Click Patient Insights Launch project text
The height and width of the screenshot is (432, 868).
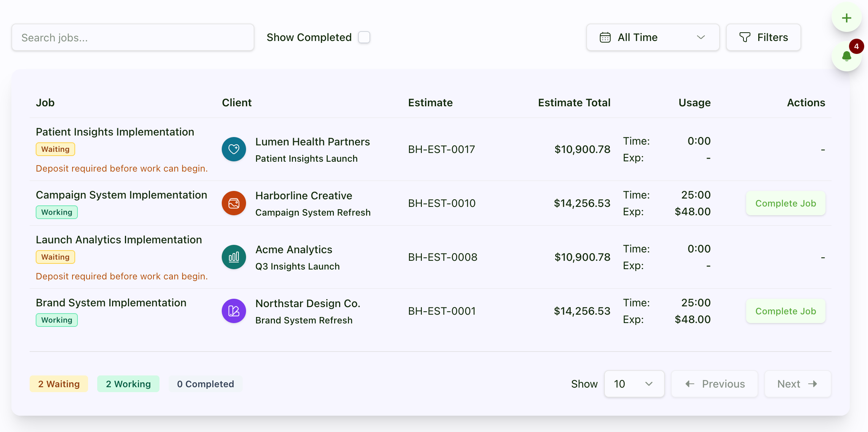click(x=306, y=158)
